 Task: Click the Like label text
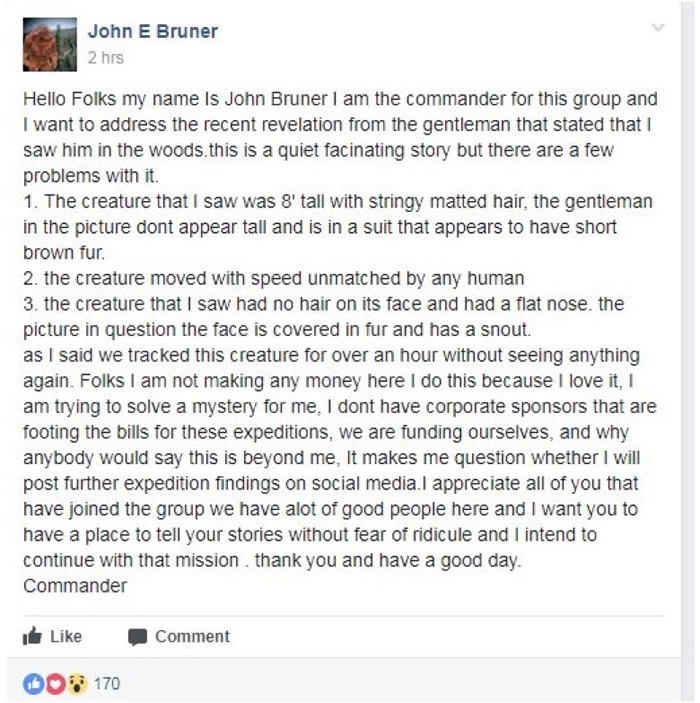[66, 636]
